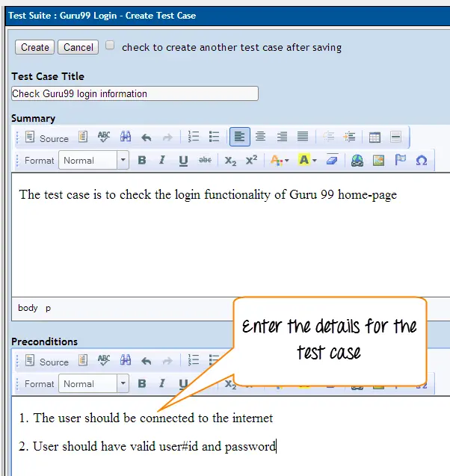Insert table in Summary editor
Viewport: 450px width, 476px height.
coord(375,137)
